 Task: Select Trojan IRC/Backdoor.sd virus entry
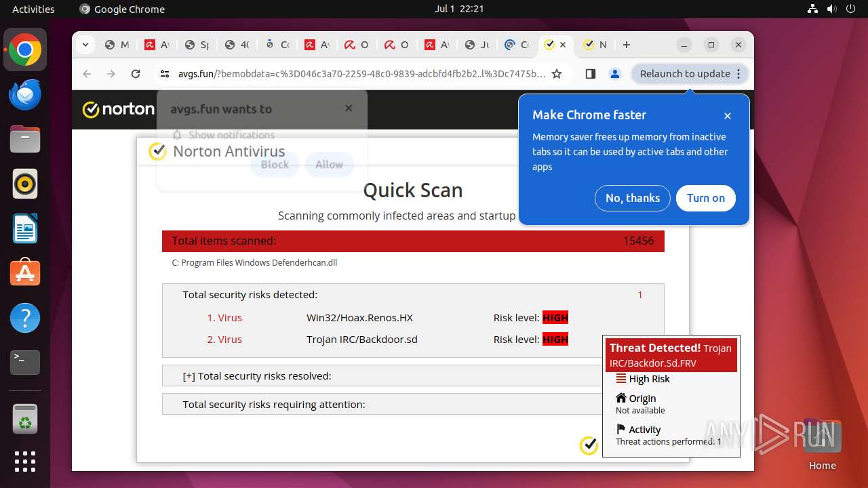point(362,340)
